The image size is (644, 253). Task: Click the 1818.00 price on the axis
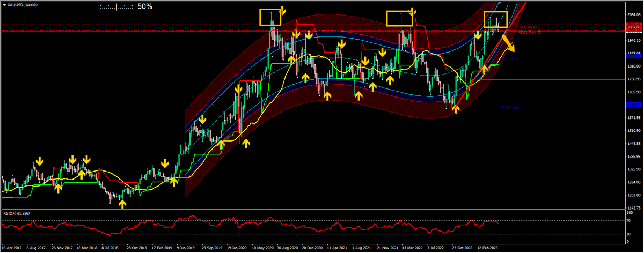[634, 66]
